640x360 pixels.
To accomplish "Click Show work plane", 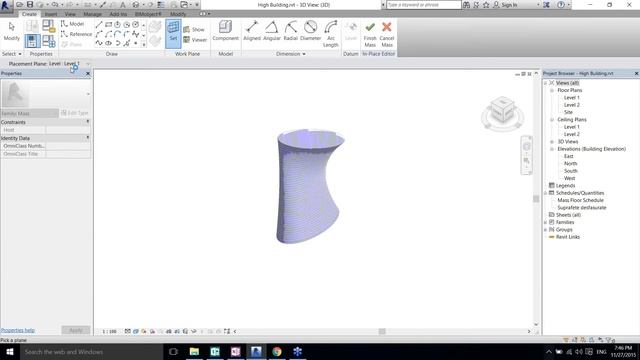I will point(194,30).
